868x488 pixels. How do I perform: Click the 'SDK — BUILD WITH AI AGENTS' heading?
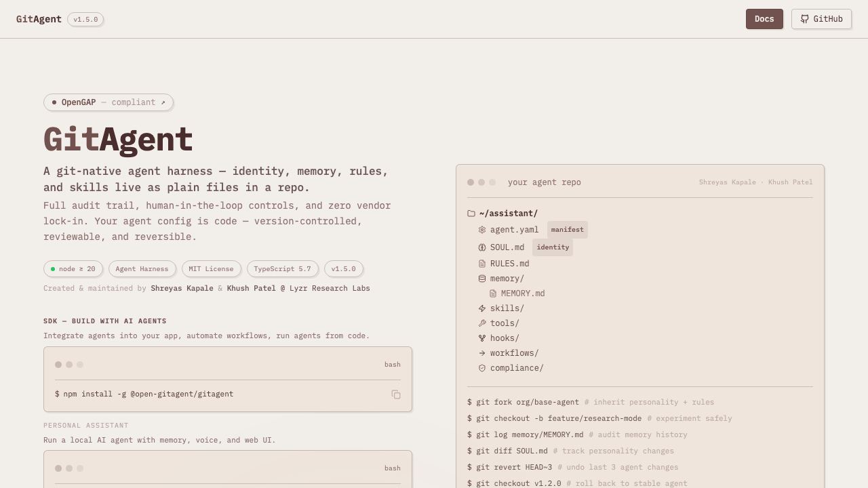(105, 321)
